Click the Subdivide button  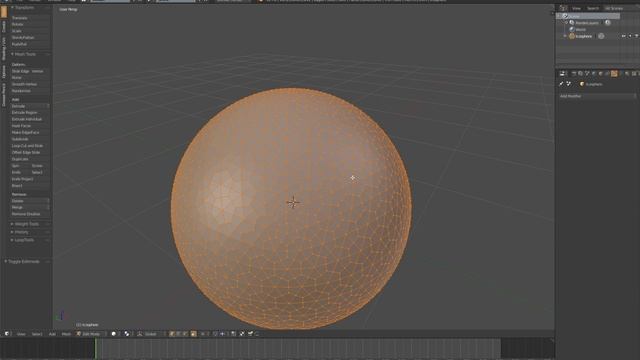click(x=30, y=139)
